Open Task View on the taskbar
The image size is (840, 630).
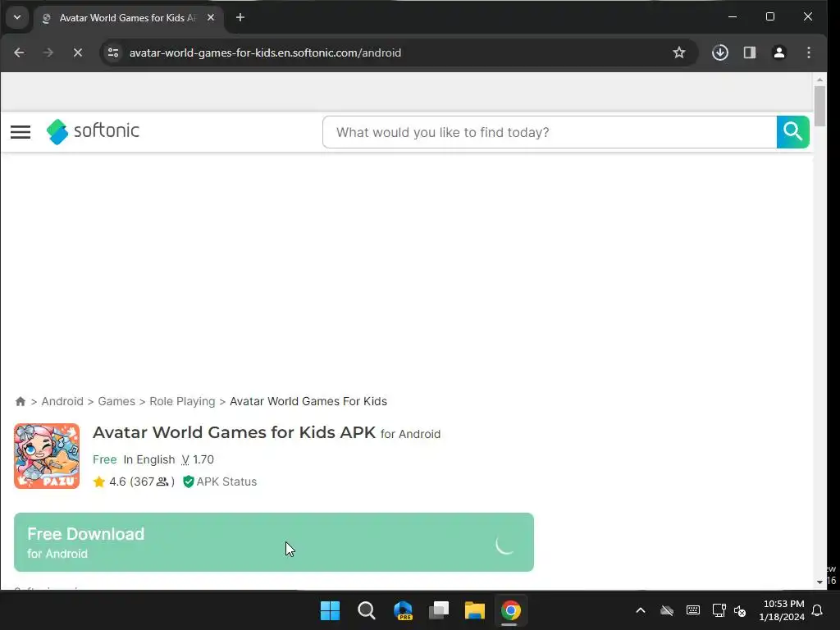click(439, 610)
